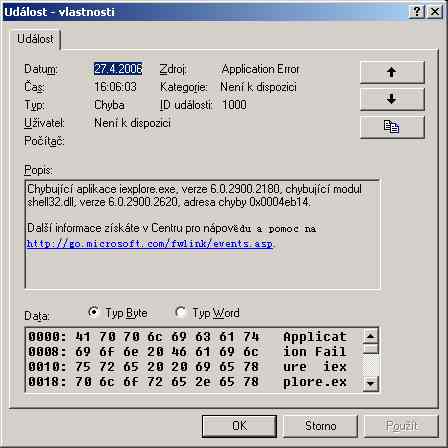Open the go.microsoft.com events.asp link
Screen dimensions: 448x448
tap(150, 244)
